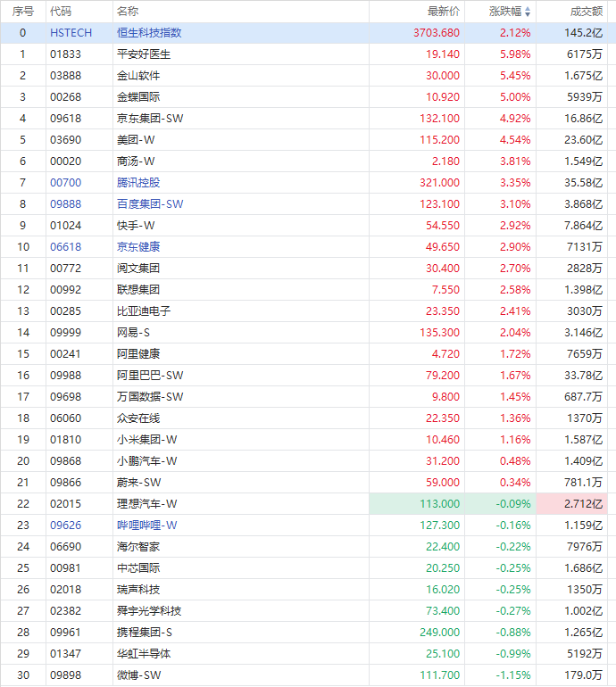616x687 pixels.
Task: Select the 小米集团-W row name
Action: [147, 440]
